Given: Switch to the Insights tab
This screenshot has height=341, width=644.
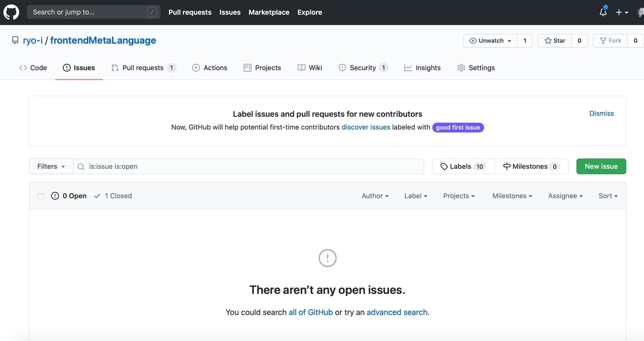Looking at the screenshot, I should coord(422,68).
